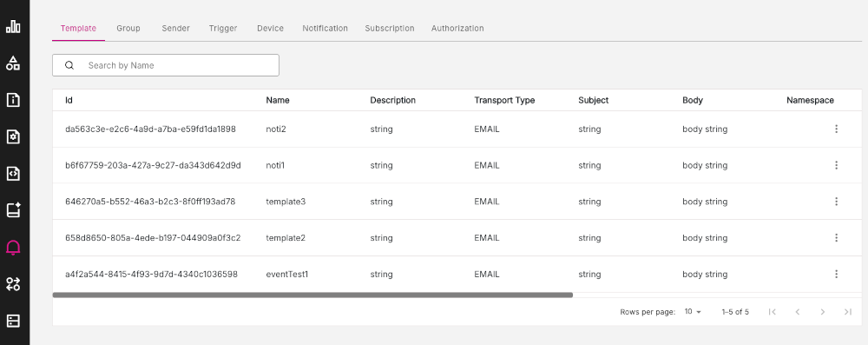Viewport: 868px width, 345px height.
Task: Open row actions menu for noti1
Action: 836,165
